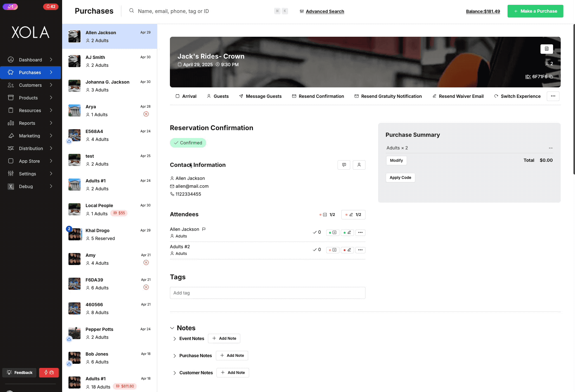Expand the Resources menu chevron
This screenshot has width=575, height=392.
click(x=51, y=110)
